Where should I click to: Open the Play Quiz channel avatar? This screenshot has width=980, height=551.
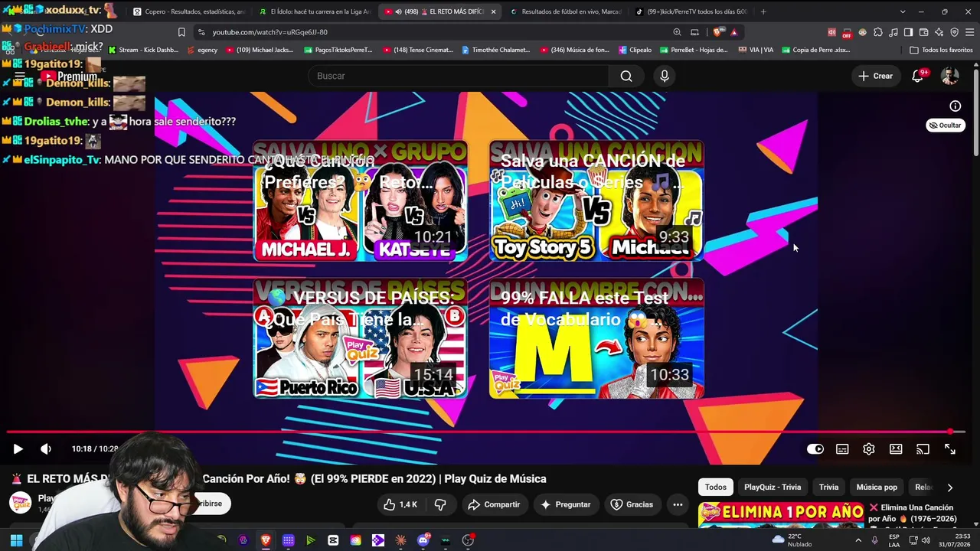(x=21, y=502)
